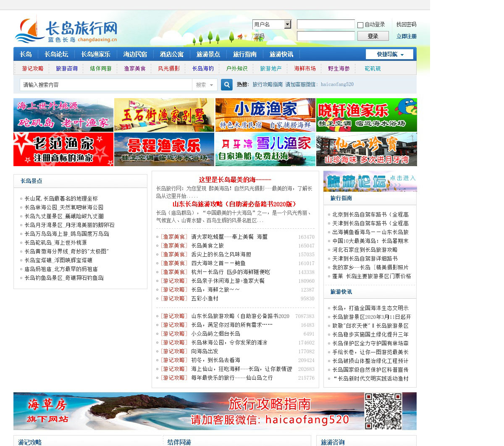Click the 长岛旅行网 sailboat logo

pyautogui.click(x=66, y=31)
